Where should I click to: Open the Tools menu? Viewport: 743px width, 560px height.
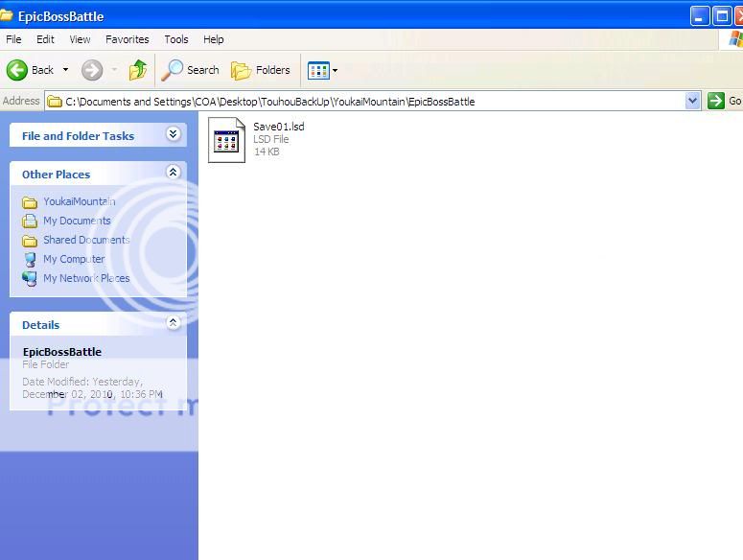[x=176, y=39]
